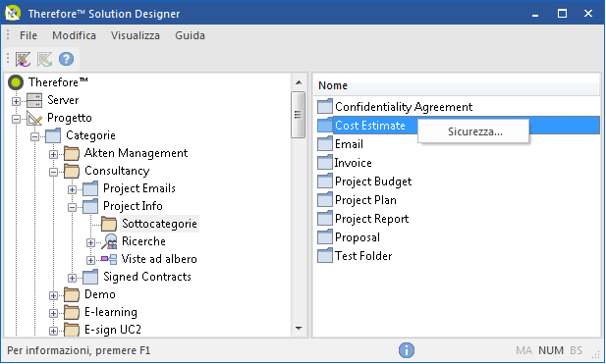The image size is (606, 364).
Task: Click the Invoice item icon in list
Action: (325, 163)
